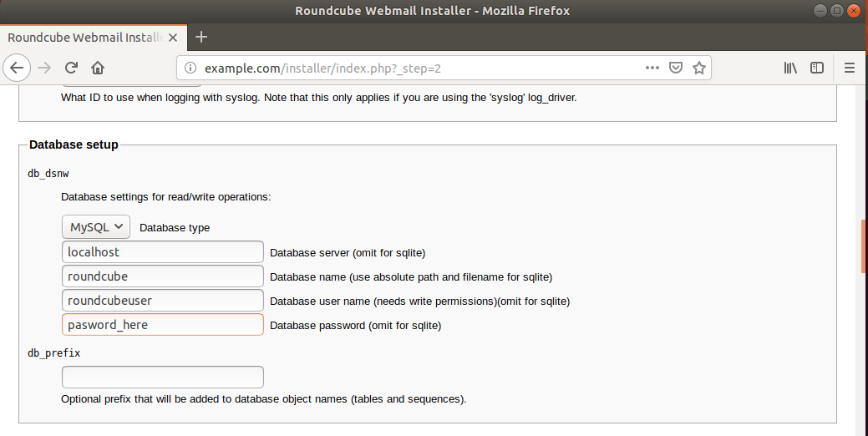Screen dimensions: 868x436
Task: Click the Forward navigation arrow
Action: click(x=44, y=68)
